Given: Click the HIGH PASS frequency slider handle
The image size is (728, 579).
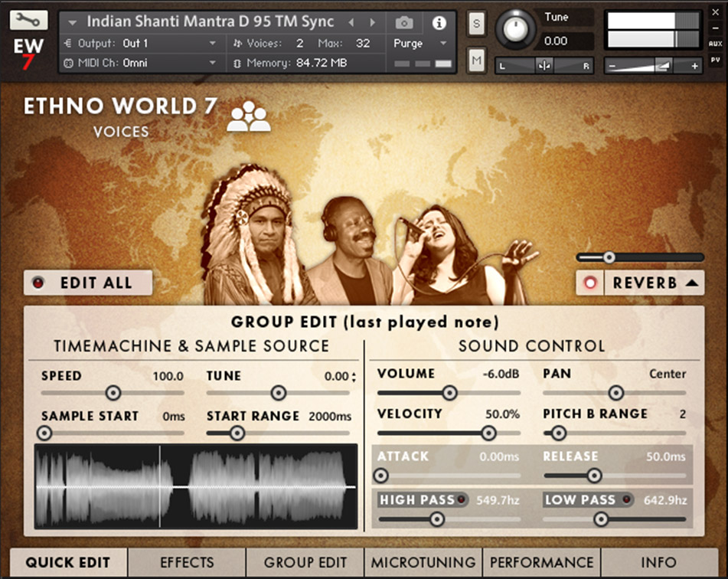Looking at the screenshot, I should point(437,519).
